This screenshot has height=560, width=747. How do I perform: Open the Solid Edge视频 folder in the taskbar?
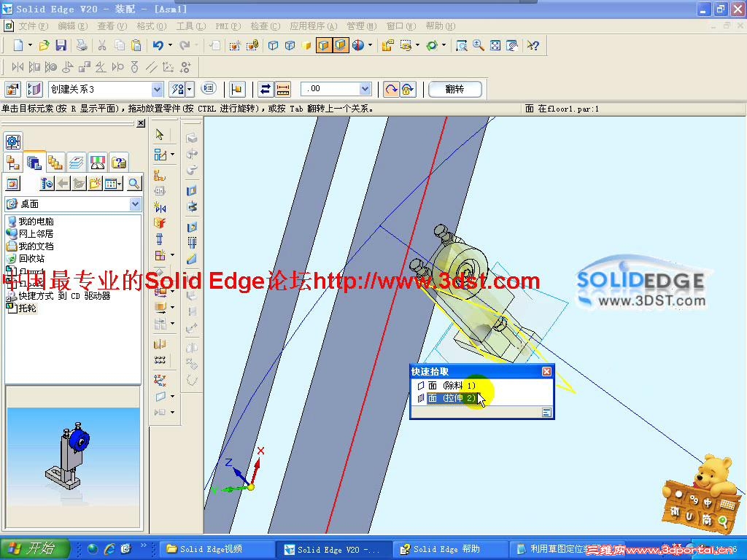217,550
